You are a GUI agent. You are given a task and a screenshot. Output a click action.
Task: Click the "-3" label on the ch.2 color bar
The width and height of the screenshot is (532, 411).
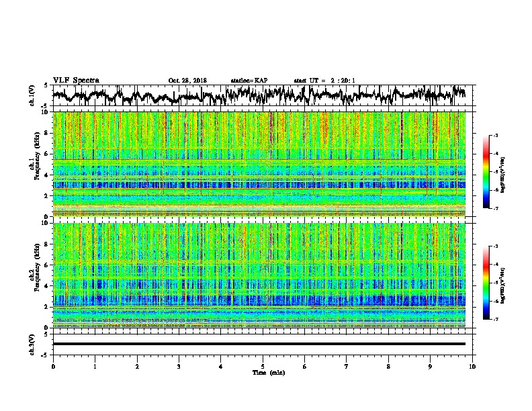[x=495, y=246]
